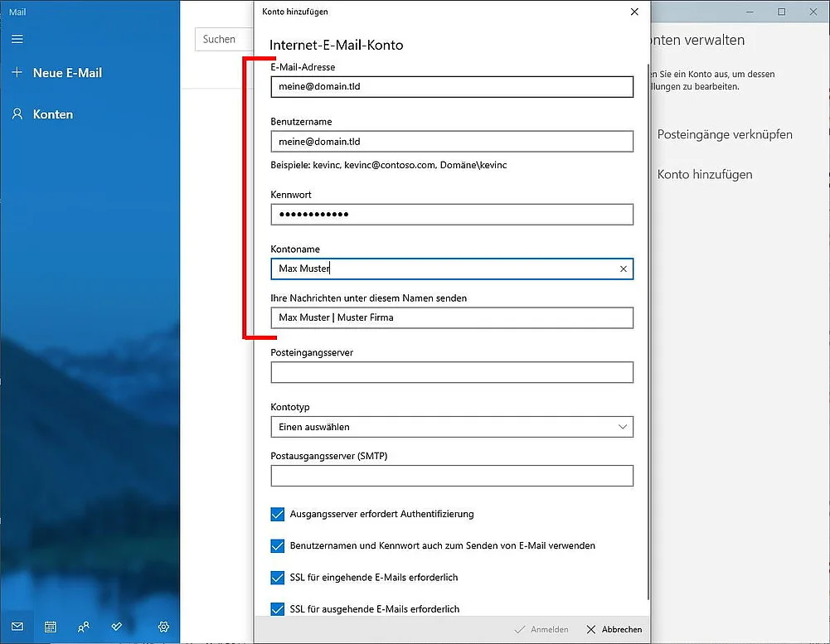The height and width of the screenshot is (644, 830).
Task: Open the Calendar app icon
Action: click(x=51, y=627)
